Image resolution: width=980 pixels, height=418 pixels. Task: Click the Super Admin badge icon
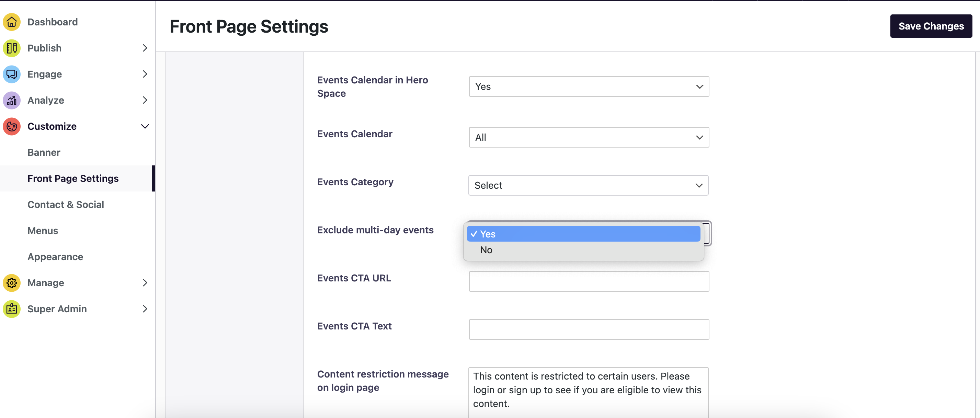(11, 309)
